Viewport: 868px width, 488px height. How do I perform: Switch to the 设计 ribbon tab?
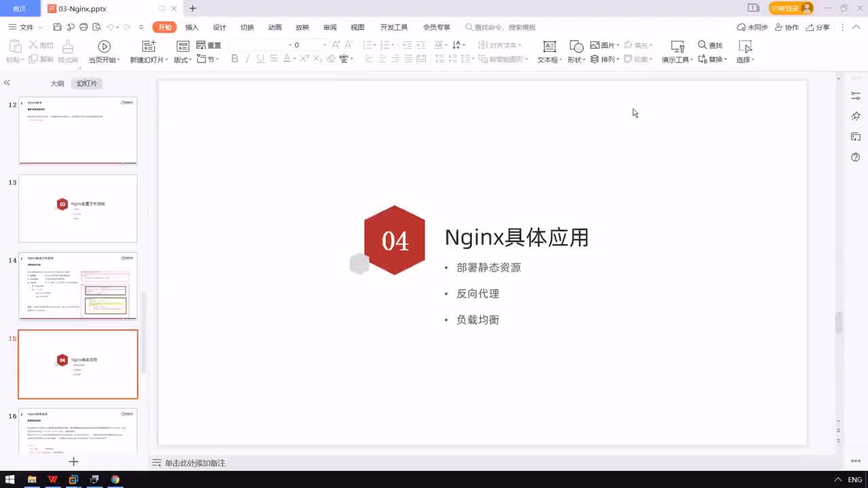pos(220,27)
